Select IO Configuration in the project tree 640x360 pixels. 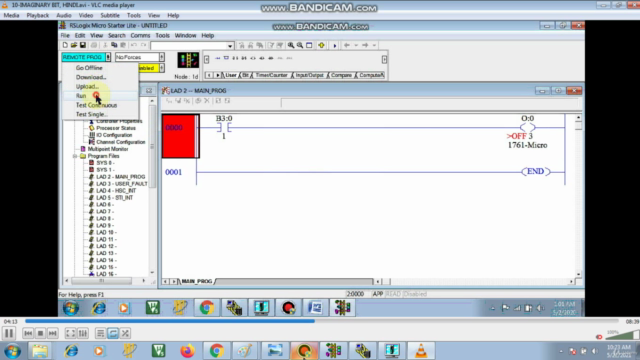click(114, 135)
